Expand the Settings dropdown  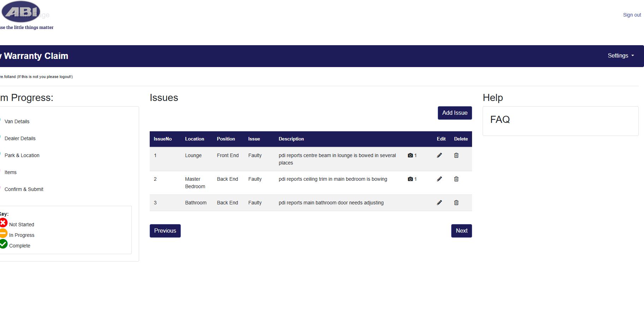[620, 56]
